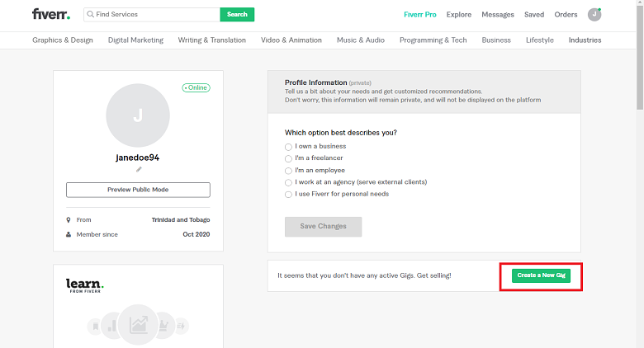Open the Programming & Tech category

click(433, 40)
